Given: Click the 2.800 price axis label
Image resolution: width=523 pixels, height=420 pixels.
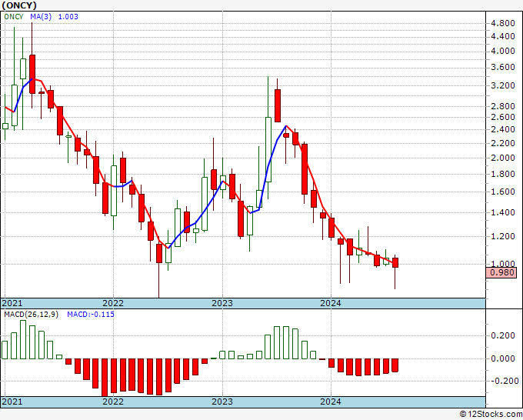Looking at the screenshot, I should coord(503,106).
